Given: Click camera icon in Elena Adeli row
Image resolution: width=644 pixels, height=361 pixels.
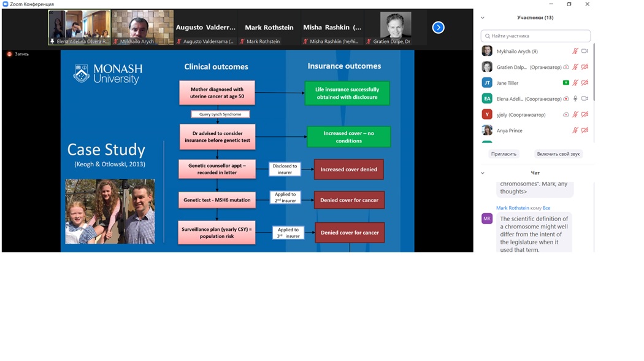Looking at the screenshot, I should (585, 99).
